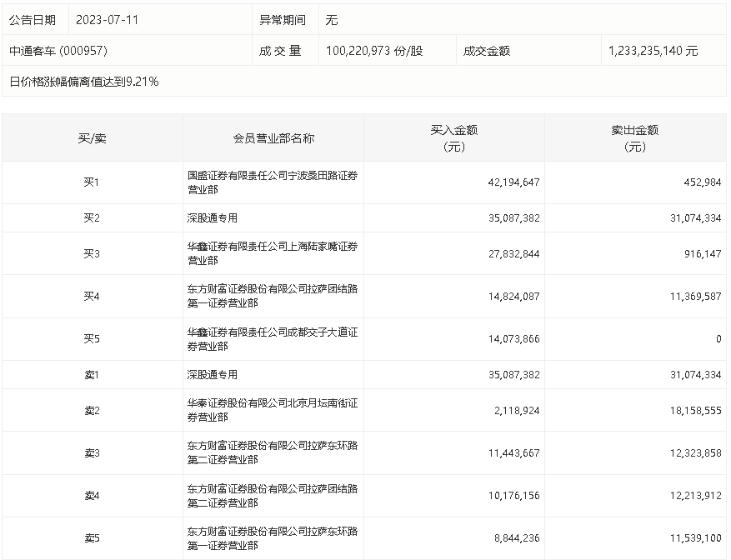Click 国盛证券宁波桑田路证券营业部 name
The width and height of the screenshot is (731, 560).
coord(273,182)
